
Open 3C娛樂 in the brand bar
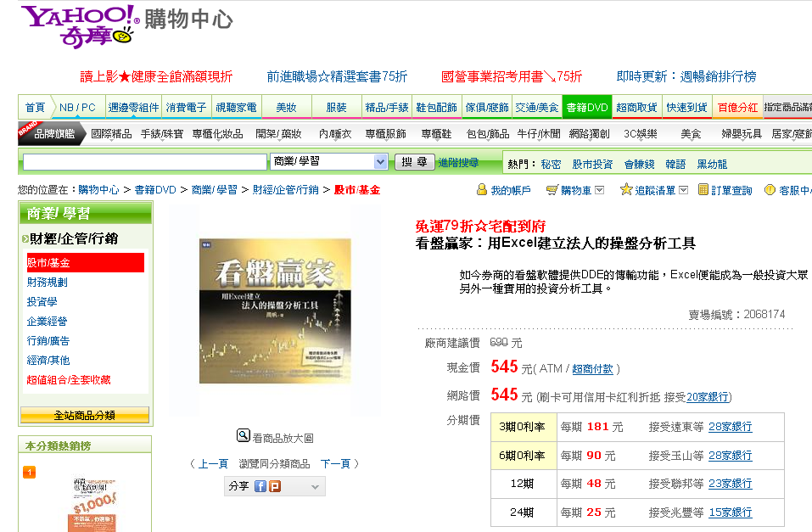[x=640, y=134]
